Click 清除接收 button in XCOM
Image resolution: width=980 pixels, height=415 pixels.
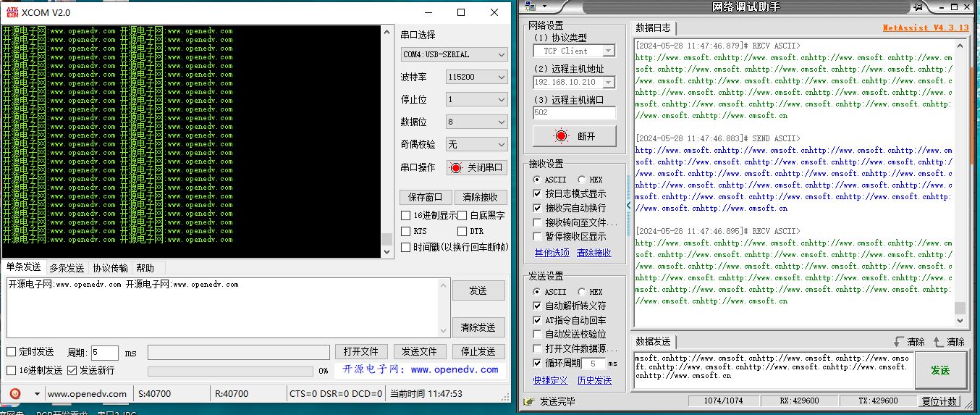point(481,197)
